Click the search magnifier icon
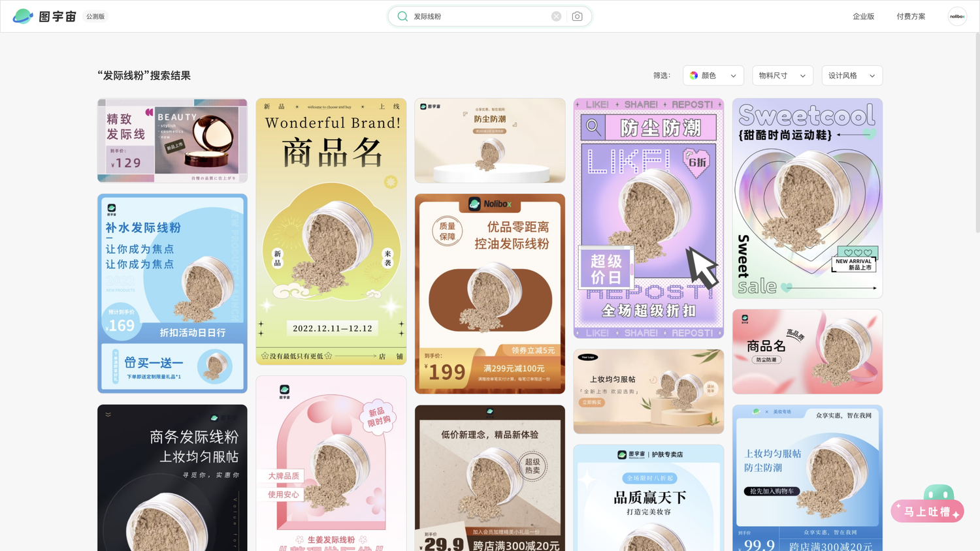 [x=402, y=16]
